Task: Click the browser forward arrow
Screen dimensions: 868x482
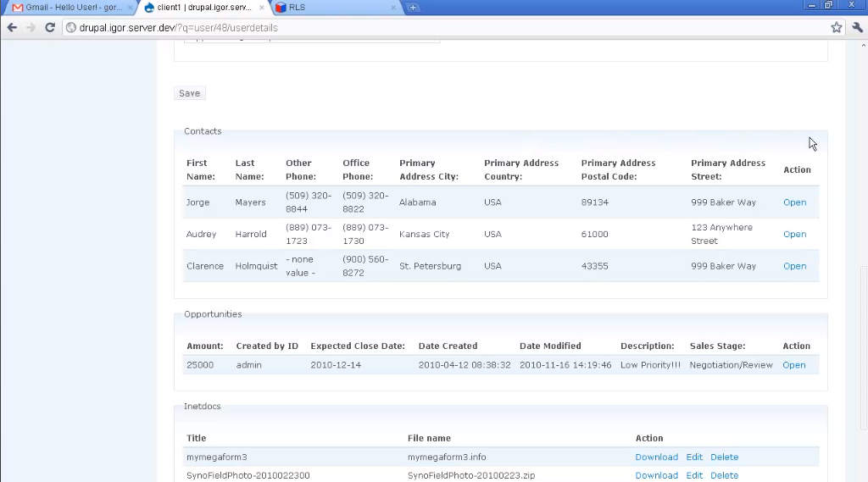Action: click(x=31, y=27)
